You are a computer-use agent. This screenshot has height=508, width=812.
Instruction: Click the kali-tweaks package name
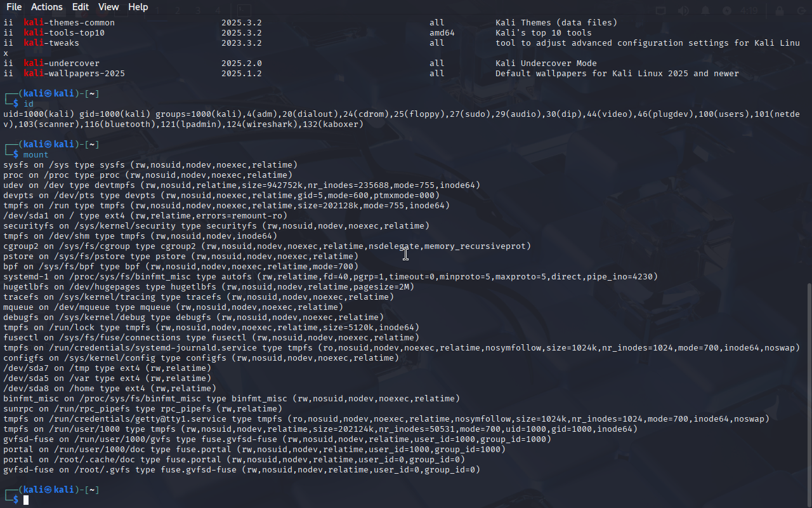(x=51, y=43)
